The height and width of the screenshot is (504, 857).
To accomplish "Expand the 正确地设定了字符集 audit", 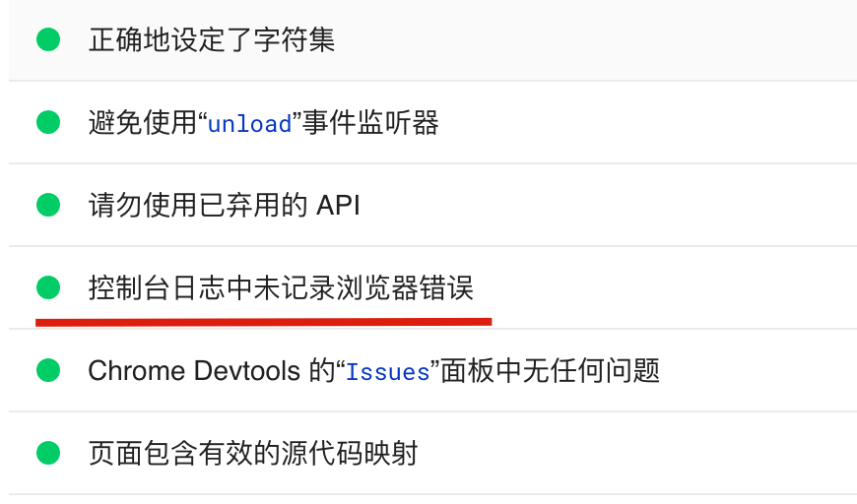I will (x=211, y=40).
